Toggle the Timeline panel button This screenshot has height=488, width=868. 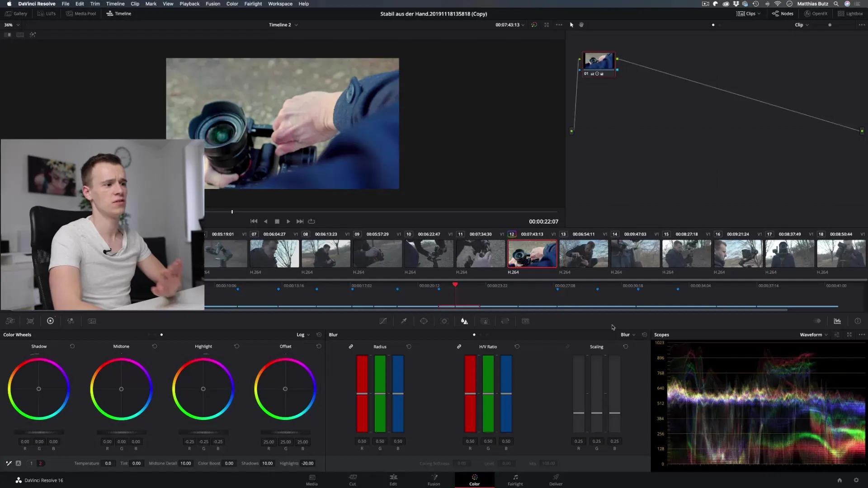[119, 14]
